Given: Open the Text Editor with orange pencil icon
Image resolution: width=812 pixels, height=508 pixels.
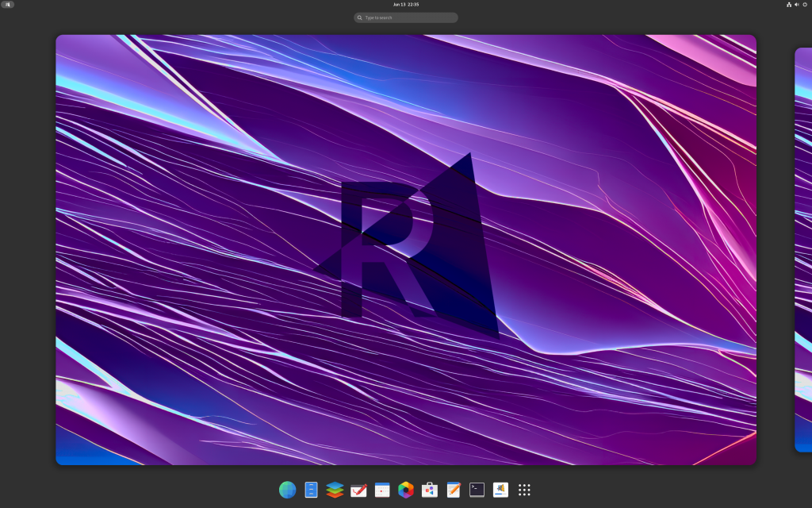Looking at the screenshot, I should pos(453,490).
